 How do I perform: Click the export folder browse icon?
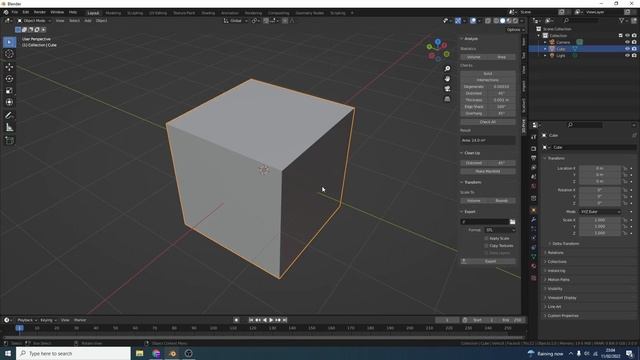512,222
